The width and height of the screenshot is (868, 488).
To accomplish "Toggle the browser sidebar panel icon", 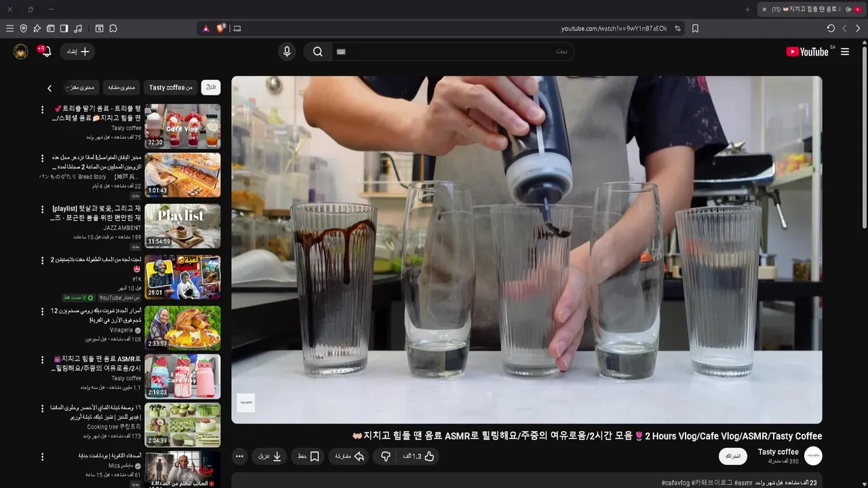I will point(64,28).
